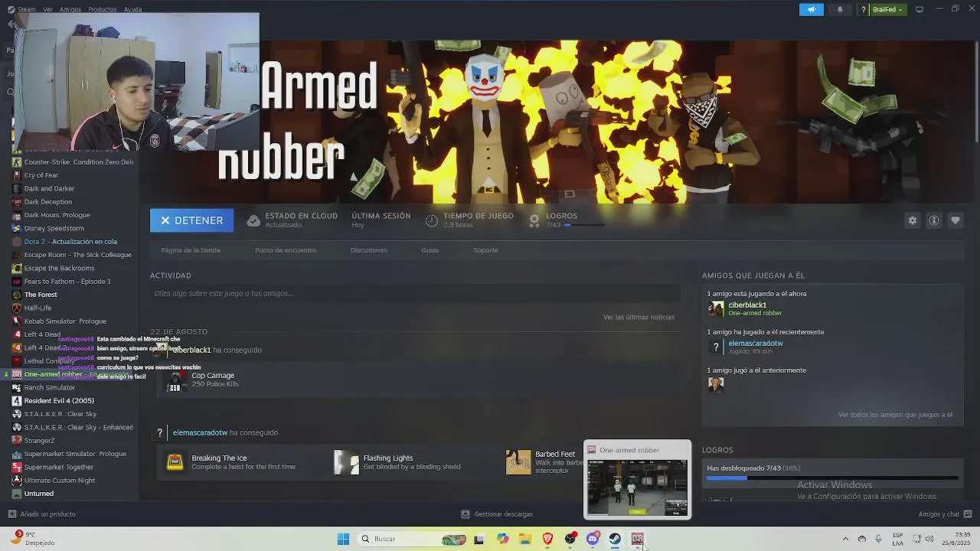980x551 pixels.
Task: Open Flashing Lights achievement icon
Action: point(346,462)
